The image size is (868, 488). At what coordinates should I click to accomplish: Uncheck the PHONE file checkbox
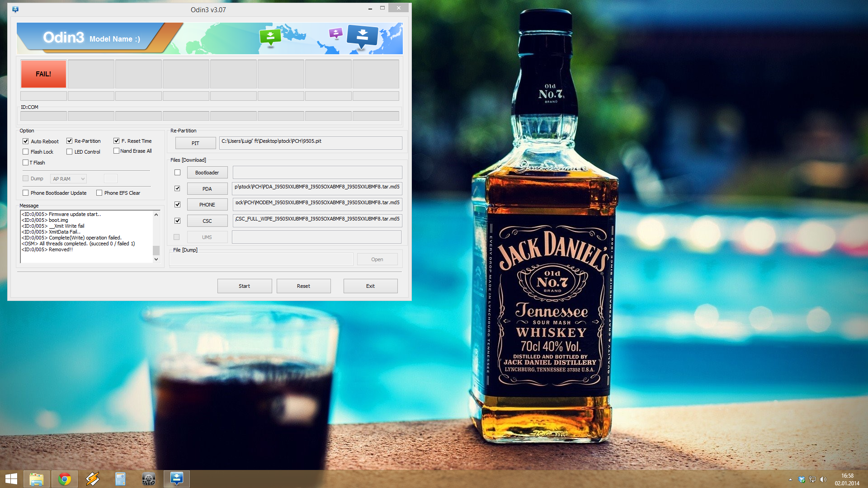click(x=178, y=205)
